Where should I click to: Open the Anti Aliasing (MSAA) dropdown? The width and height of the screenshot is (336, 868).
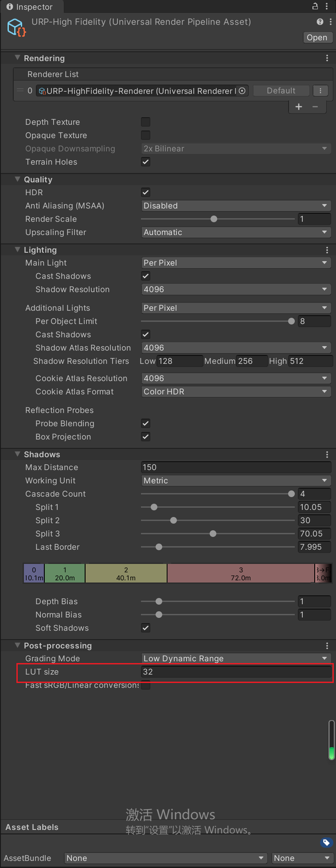point(235,206)
